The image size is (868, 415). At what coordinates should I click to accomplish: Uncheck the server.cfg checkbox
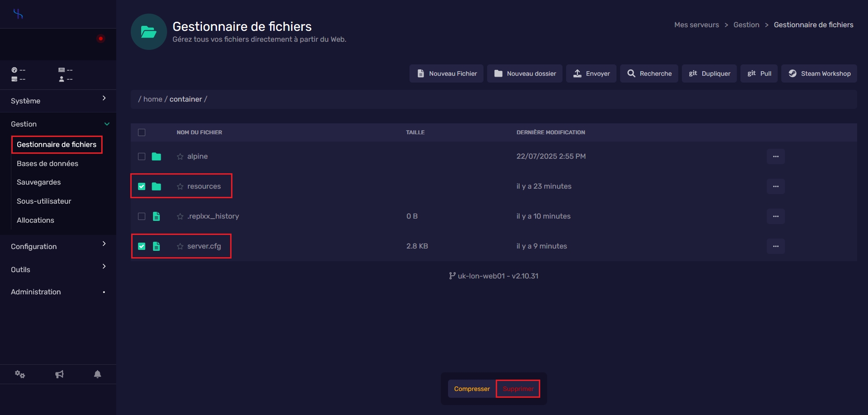point(142,246)
